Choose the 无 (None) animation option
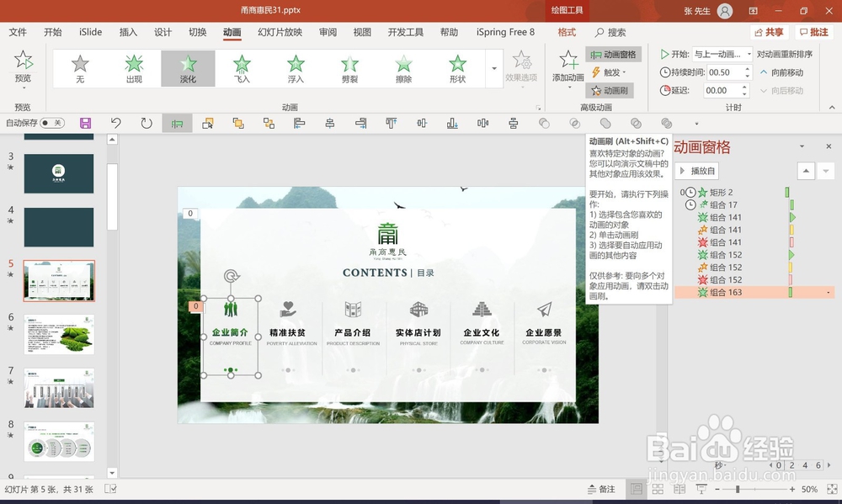The width and height of the screenshot is (842, 504). [x=80, y=69]
